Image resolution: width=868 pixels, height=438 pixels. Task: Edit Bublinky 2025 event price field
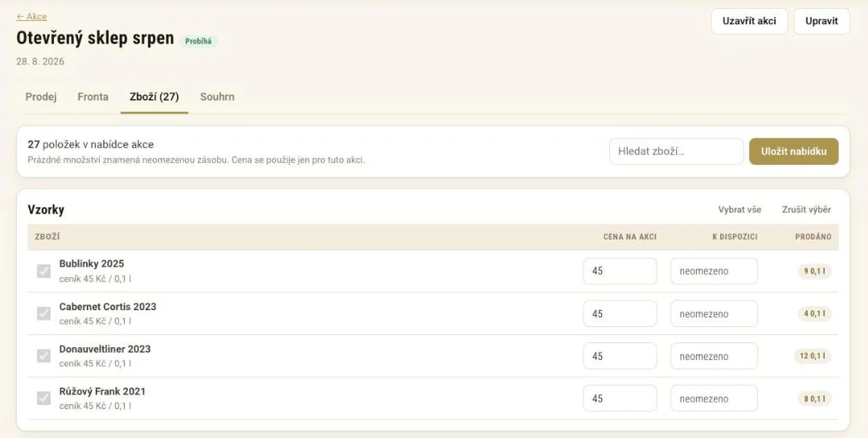click(620, 272)
